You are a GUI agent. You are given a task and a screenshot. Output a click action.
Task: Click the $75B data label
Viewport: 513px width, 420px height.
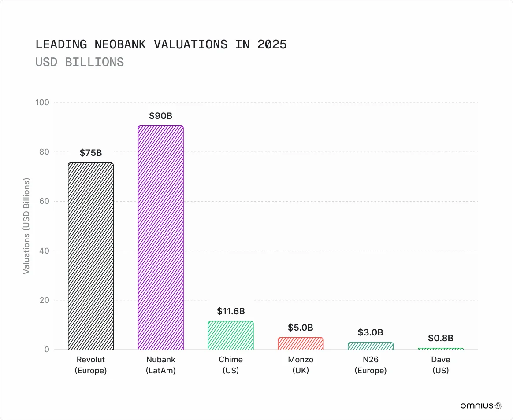click(x=90, y=153)
